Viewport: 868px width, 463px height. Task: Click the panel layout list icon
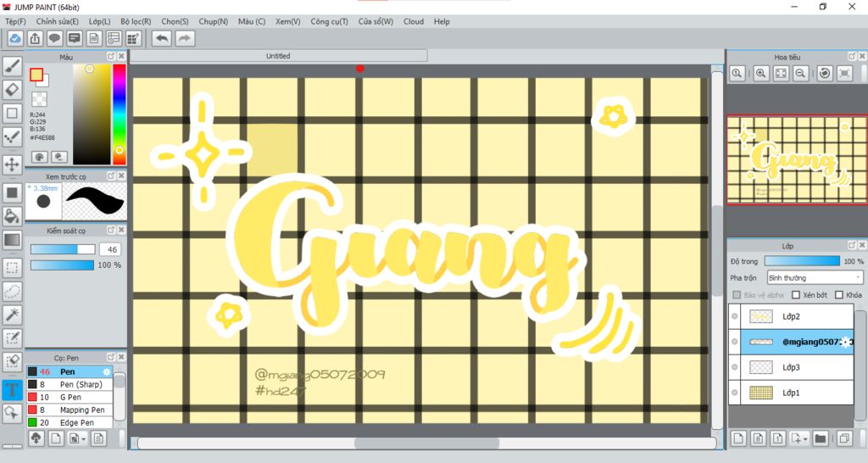pyautogui.click(x=114, y=38)
